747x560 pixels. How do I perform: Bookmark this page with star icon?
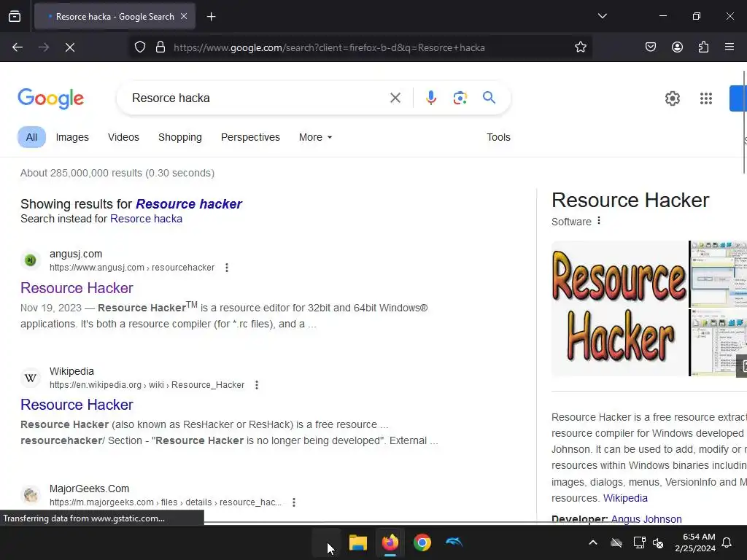coord(580,47)
